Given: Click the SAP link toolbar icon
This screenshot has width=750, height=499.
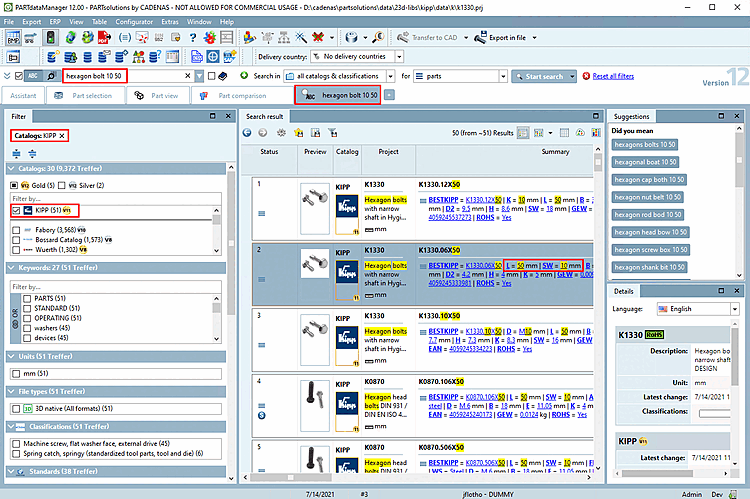Looking at the screenshot, I should 230,56.
